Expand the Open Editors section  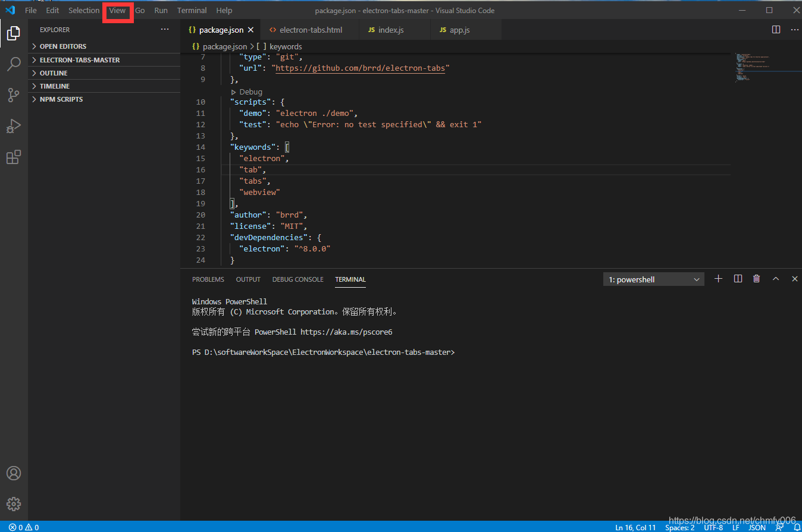click(x=105, y=46)
